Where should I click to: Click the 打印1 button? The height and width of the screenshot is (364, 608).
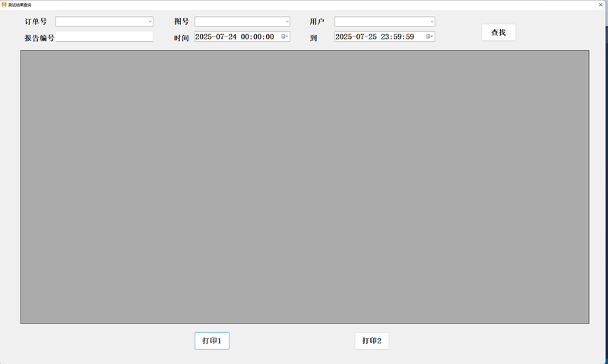click(212, 340)
